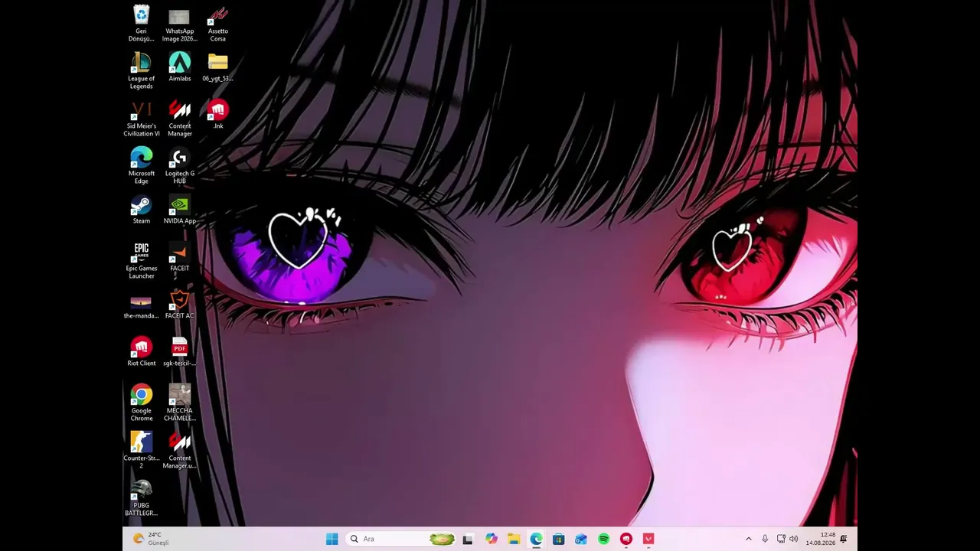This screenshot has height=551, width=980.
Task: Select the FACEIT AC shortcut
Action: (x=180, y=305)
